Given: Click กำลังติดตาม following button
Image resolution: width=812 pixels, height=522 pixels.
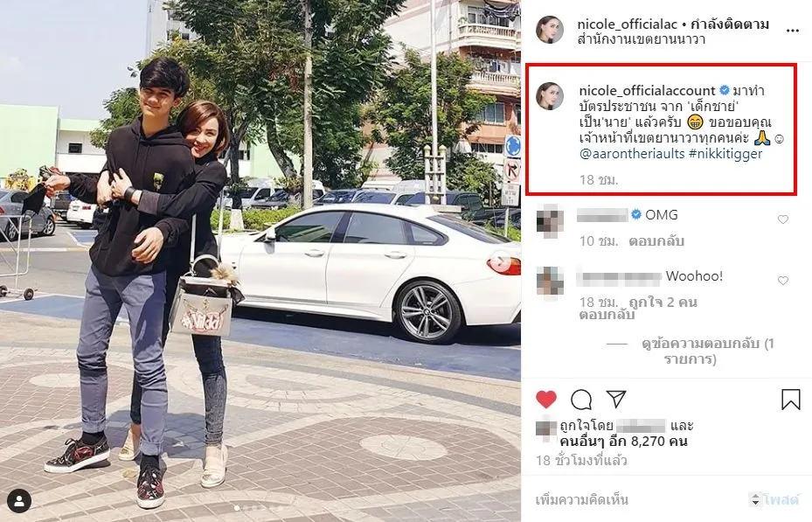Looking at the screenshot, I should (x=730, y=24).
